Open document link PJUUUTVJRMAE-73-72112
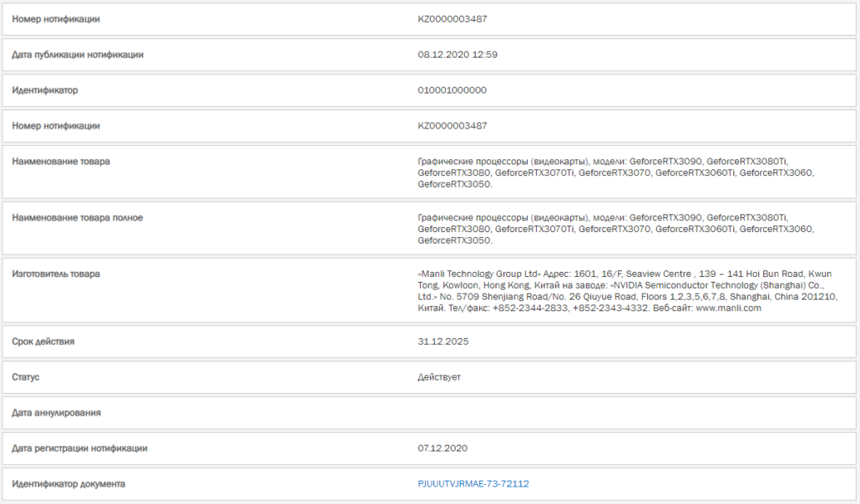Screen dimensions: 860x504 tap(473, 484)
